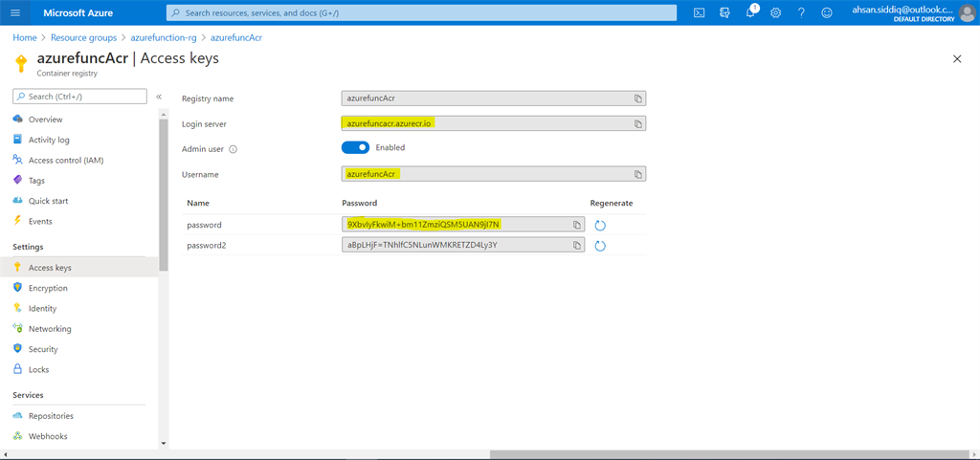This screenshot has height=460, width=980.
Task: Copy the password value
Action: pos(577,225)
